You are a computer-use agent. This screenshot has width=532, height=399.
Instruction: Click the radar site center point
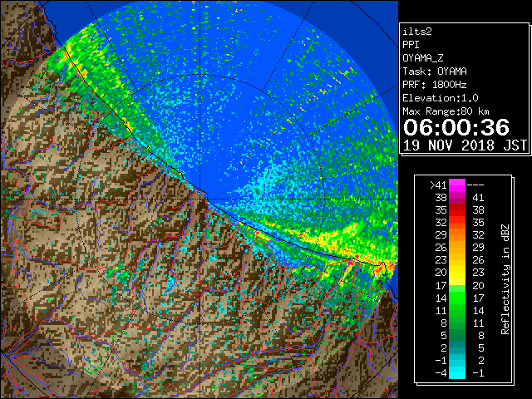[200, 199]
